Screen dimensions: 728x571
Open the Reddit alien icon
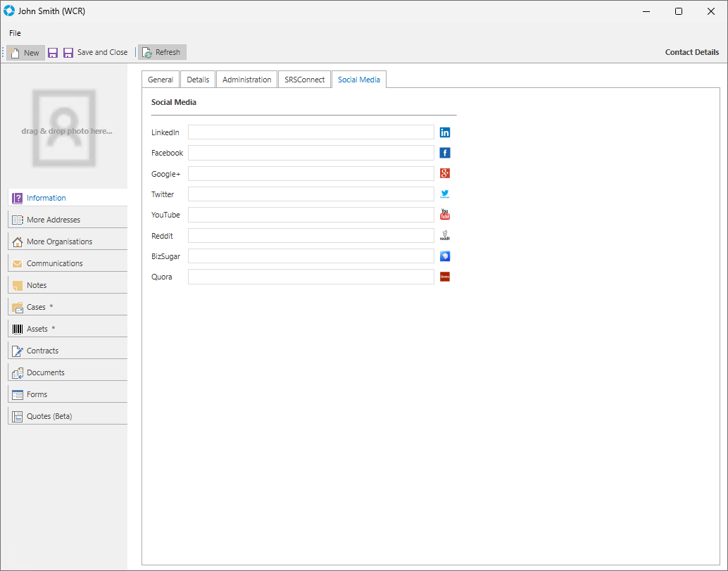point(444,236)
